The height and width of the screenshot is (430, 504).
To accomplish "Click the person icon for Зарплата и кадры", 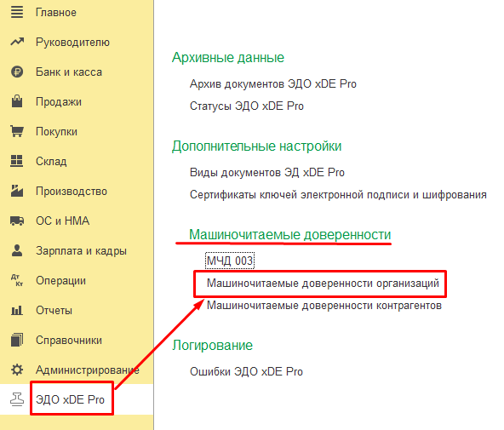I will [x=17, y=250].
